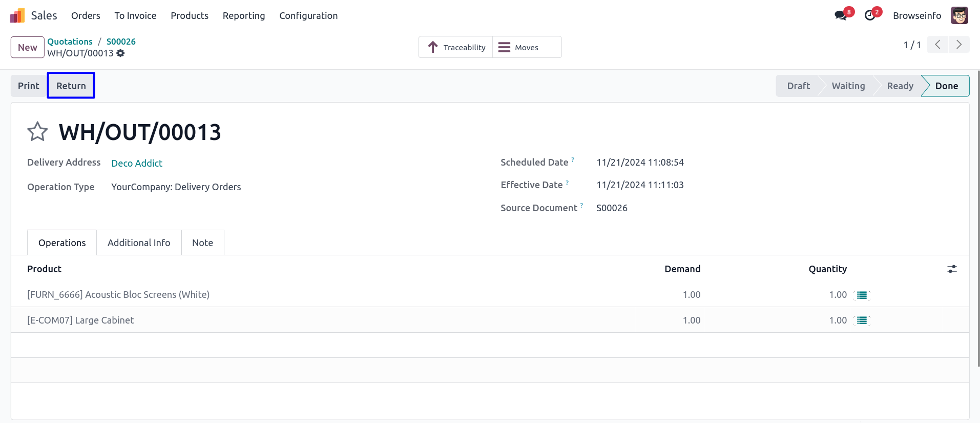This screenshot has height=423, width=980.
Task: Click the Ready status stage
Action: point(900,86)
